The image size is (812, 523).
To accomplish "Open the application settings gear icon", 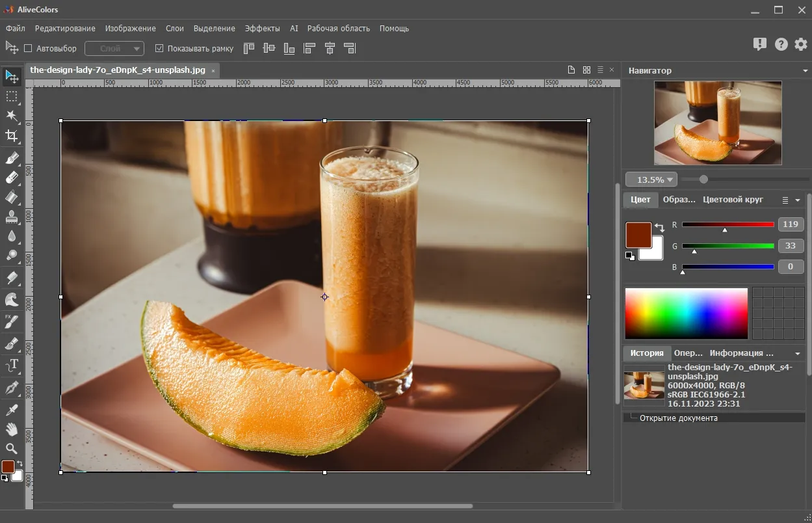I will point(801,44).
